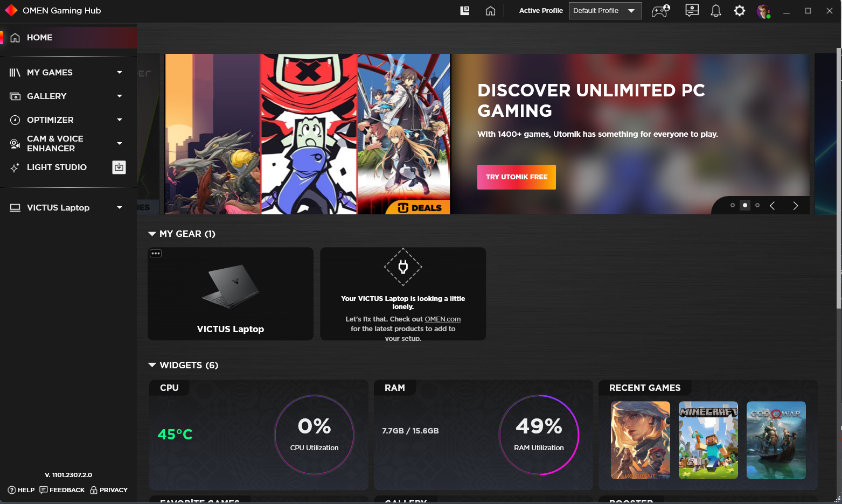The width and height of the screenshot is (842, 504).
Task: Open the VICTUS Laptop three-dot options menu
Action: [x=156, y=254]
